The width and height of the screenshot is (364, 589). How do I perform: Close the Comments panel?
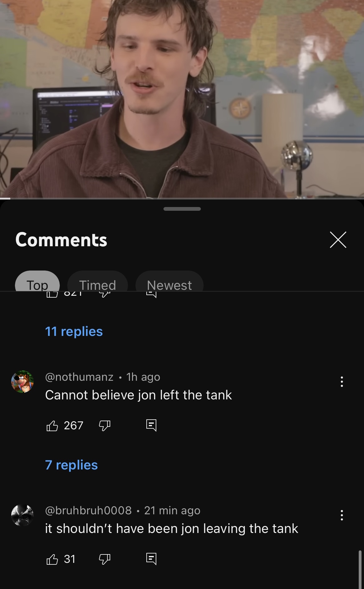338,240
